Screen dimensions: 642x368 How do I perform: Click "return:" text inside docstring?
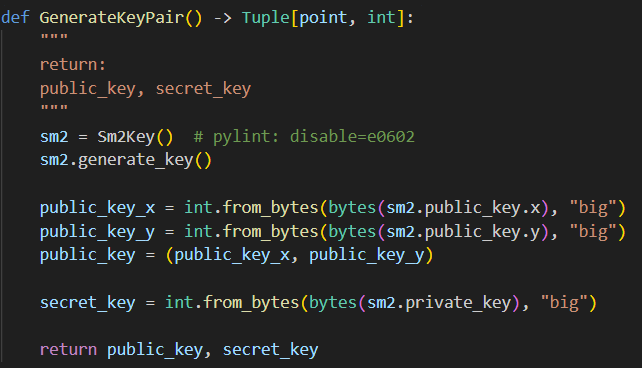[73, 65]
